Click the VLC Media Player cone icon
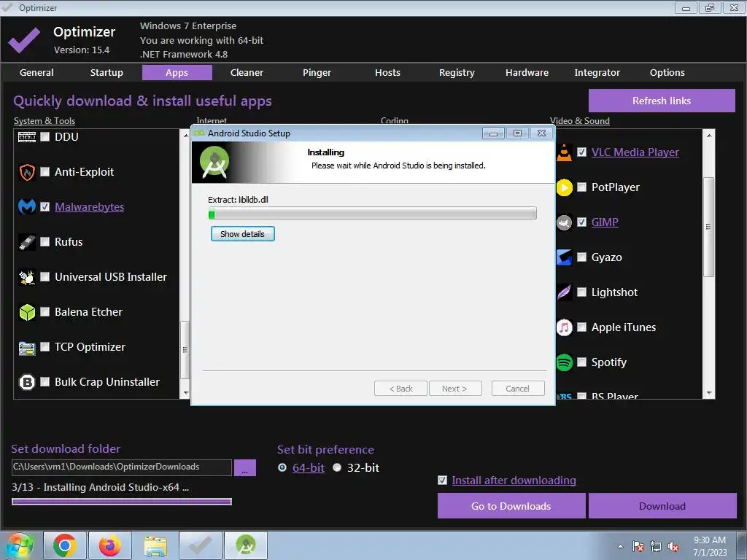Screen dimensions: 747x560 (x=564, y=152)
